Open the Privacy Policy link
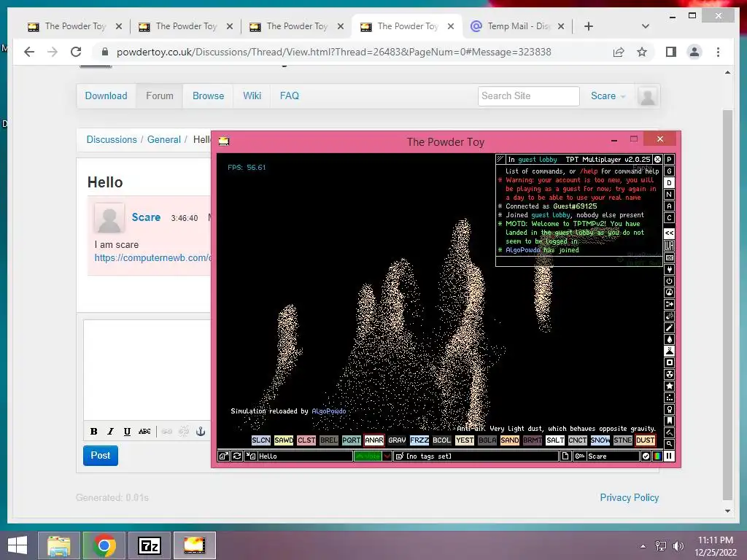This screenshot has width=747, height=560. point(630,497)
